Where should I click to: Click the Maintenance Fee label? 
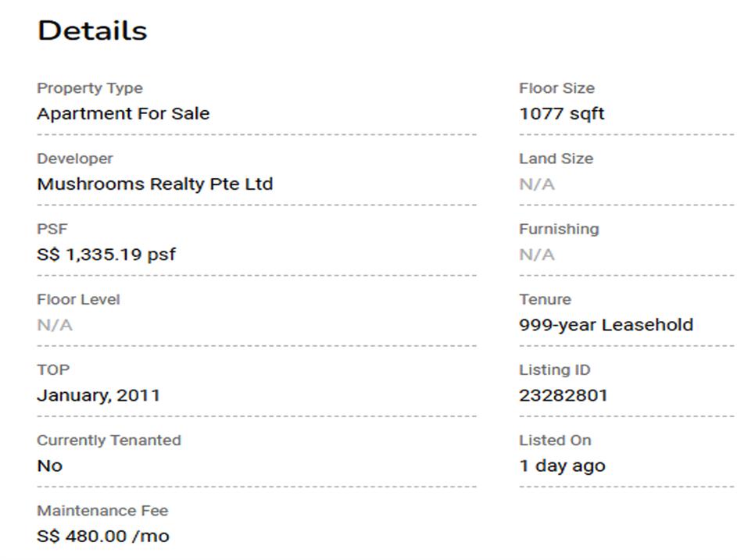[102, 511]
